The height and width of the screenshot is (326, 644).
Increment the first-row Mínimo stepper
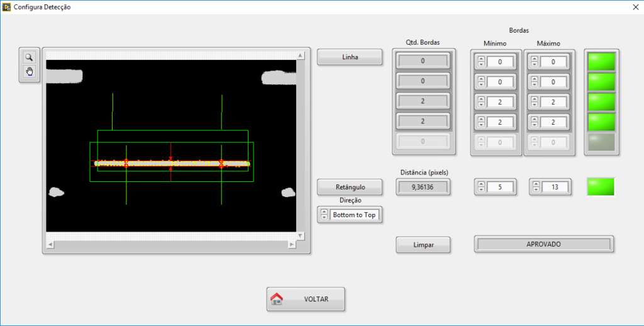(481, 59)
